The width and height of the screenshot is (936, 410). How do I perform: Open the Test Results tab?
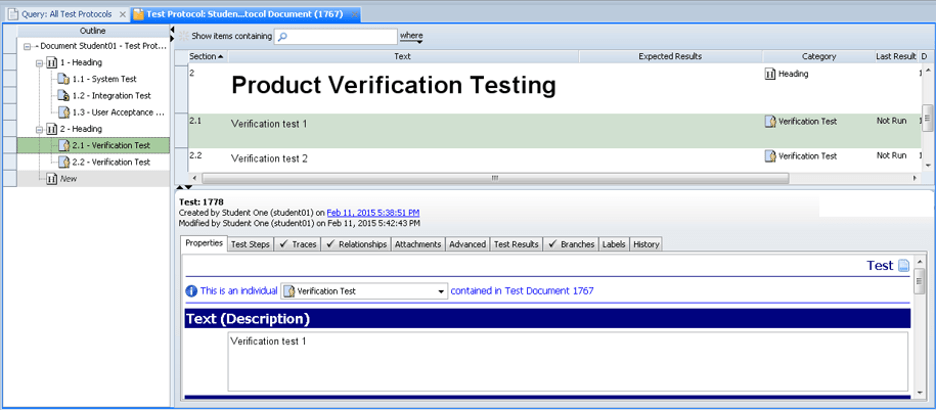[x=516, y=244]
